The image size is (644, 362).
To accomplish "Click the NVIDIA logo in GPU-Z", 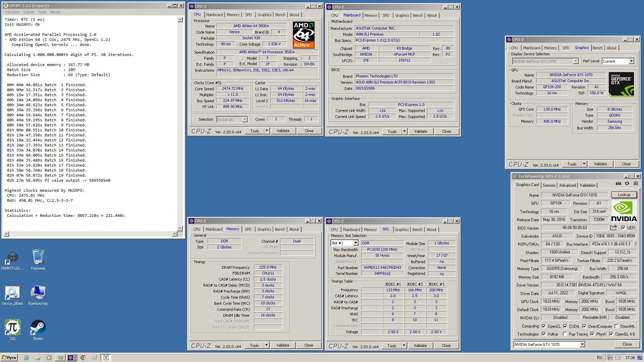I will click(624, 212).
